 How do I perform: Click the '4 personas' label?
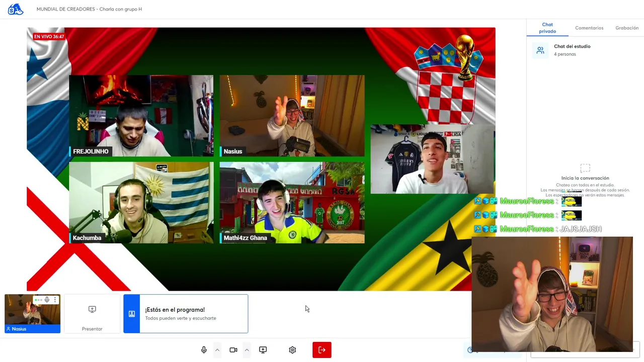tap(565, 54)
